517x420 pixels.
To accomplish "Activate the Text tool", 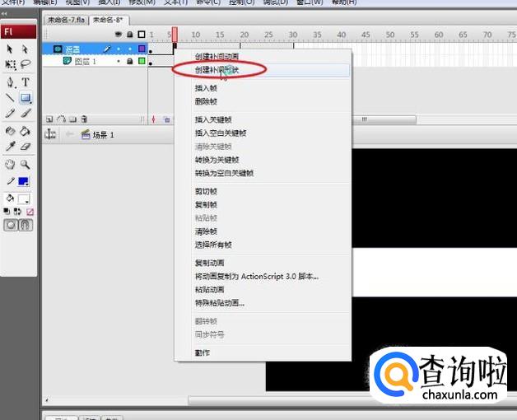I will pos(26,82).
